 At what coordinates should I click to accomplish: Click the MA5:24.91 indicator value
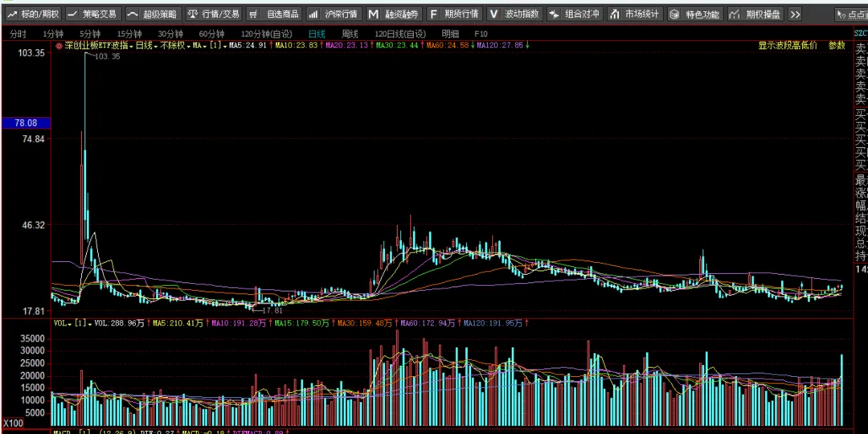pos(250,45)
